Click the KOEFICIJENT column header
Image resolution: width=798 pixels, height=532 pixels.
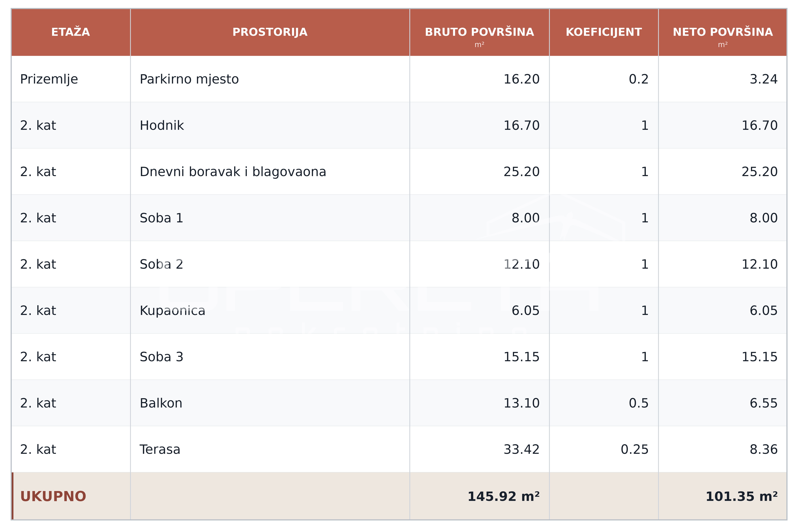(x=604, y=32)
